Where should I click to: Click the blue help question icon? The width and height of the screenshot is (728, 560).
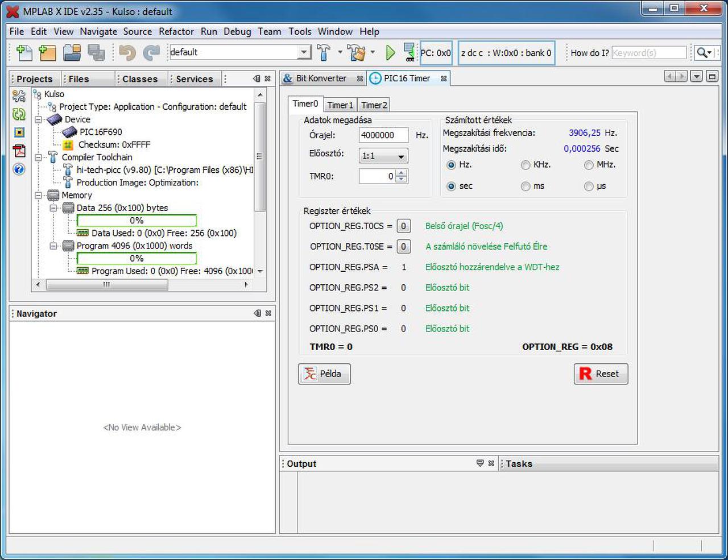(19, 169)
